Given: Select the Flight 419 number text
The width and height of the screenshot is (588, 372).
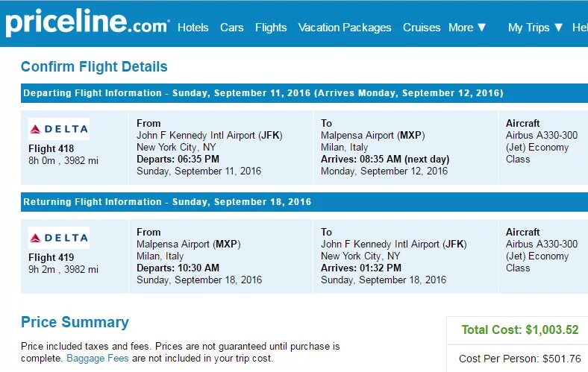Looking at the screenshot, I should click(x=51, y=257).
